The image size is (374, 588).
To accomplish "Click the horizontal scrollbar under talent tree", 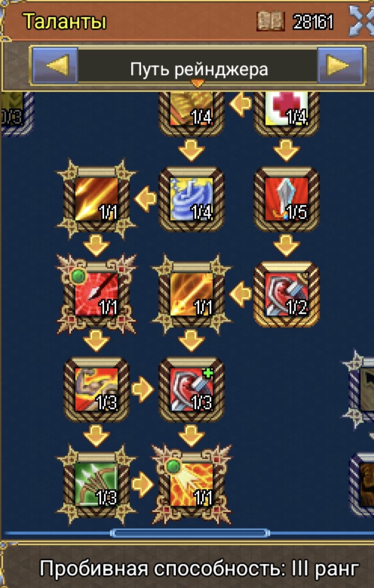I will [x=190, y=533].
